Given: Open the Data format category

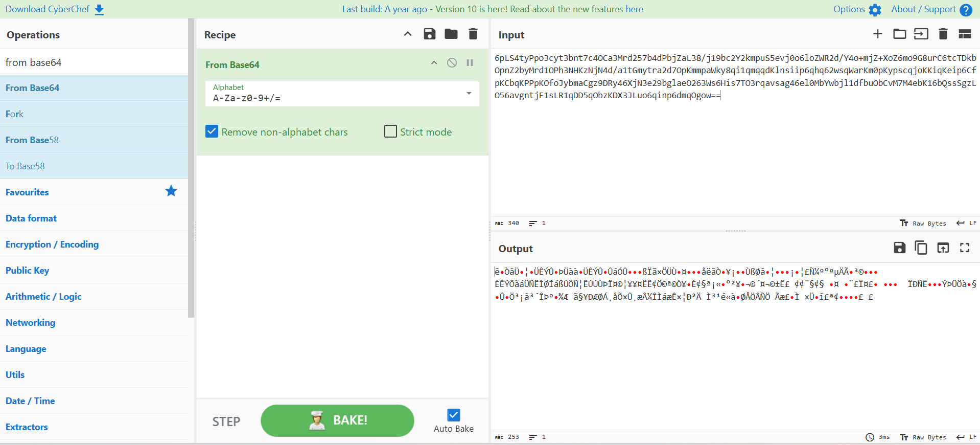Looking at the screenshot, I should point(31,218).
